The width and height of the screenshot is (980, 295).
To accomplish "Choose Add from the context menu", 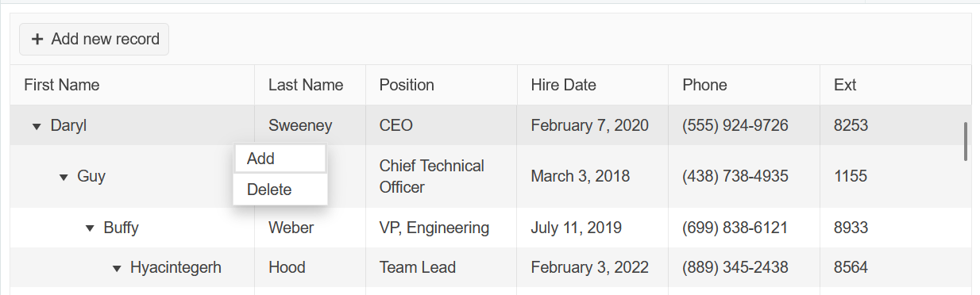I will click(280, 159).
